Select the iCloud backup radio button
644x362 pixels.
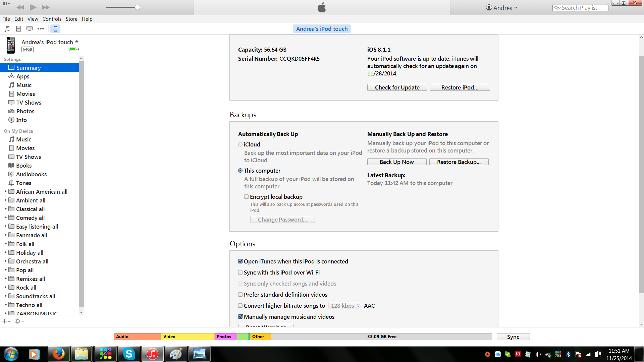coord(240,144)
